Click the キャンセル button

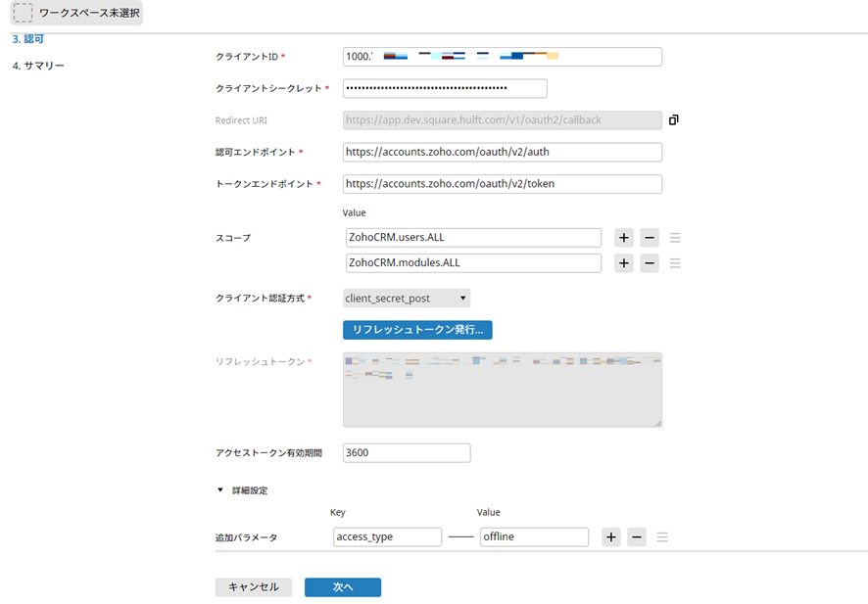point(254,587)
